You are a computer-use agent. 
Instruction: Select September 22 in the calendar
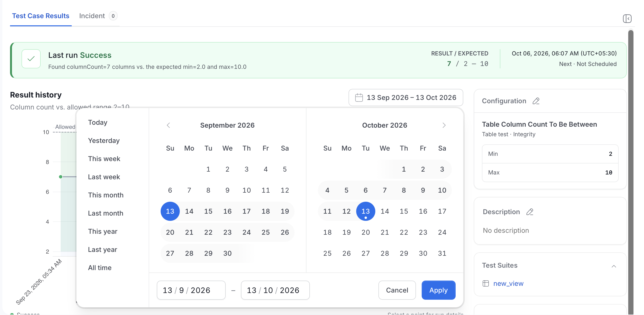pyautogui.click(x=208, y=232)
